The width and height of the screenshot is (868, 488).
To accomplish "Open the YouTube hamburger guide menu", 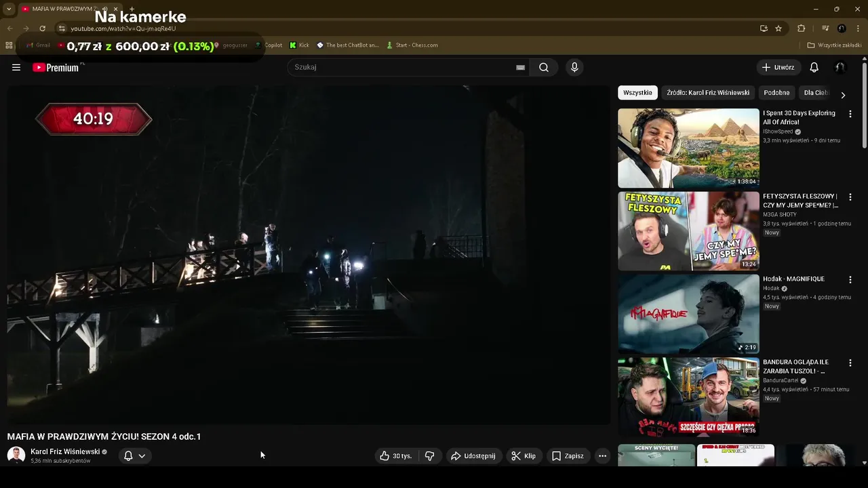I will tap(16, 67).
